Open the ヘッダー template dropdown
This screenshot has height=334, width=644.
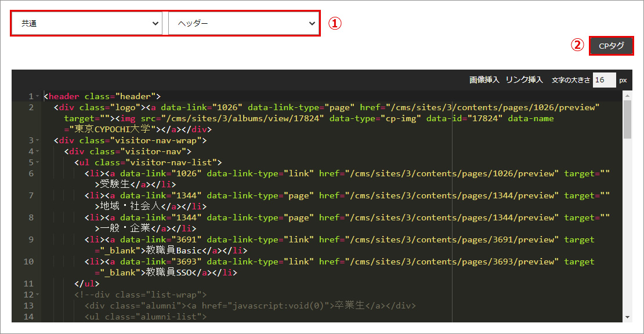[x=244, y=23]
